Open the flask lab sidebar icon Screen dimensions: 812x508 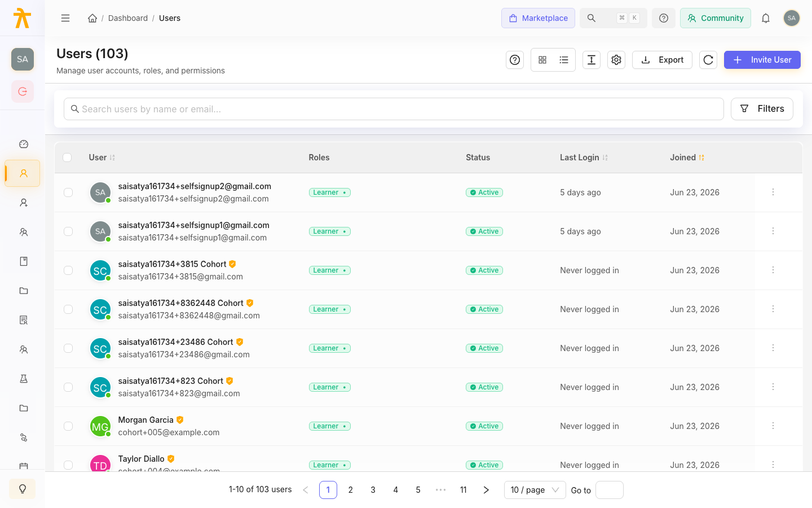pos(23,379)
